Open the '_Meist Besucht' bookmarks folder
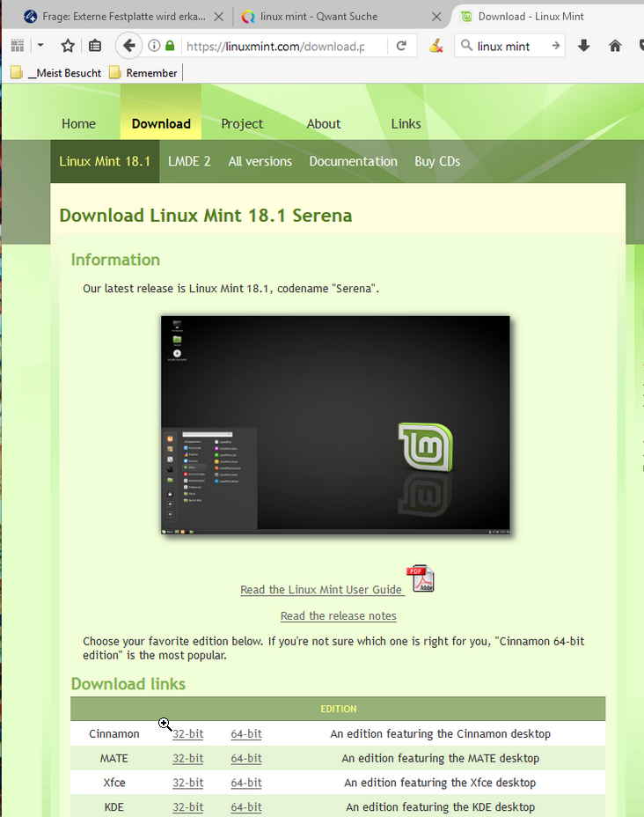 pos(56,73)
